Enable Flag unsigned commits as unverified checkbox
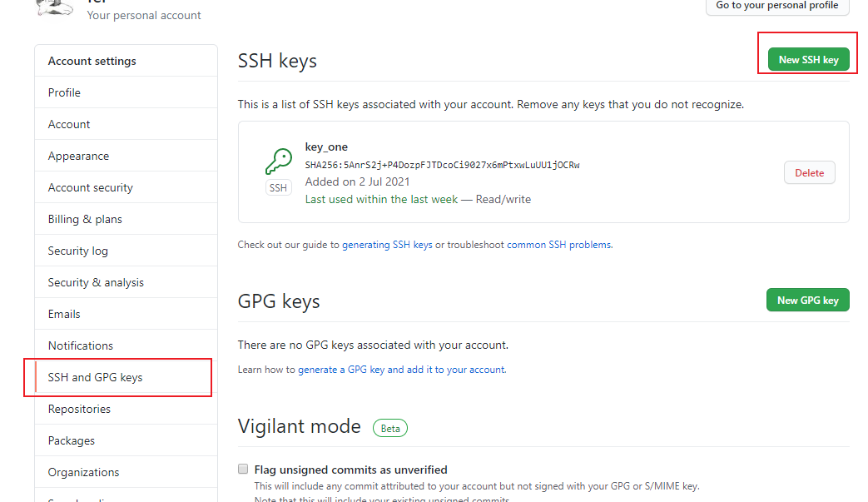 pos(243,469)
